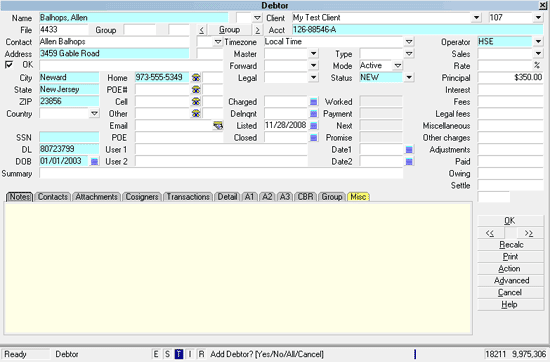Click into the Email input field
The height and width of the screenshot is (362, 550).
point(174,126)
